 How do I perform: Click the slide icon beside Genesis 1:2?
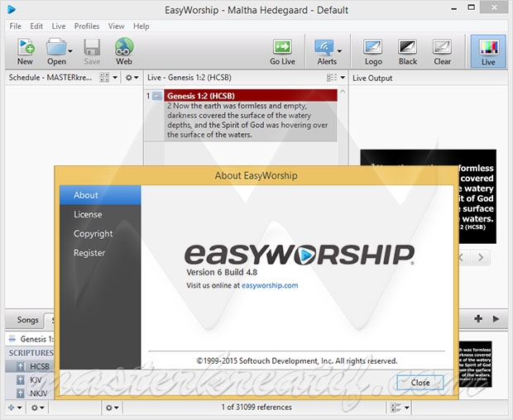(x=157, y=96)
